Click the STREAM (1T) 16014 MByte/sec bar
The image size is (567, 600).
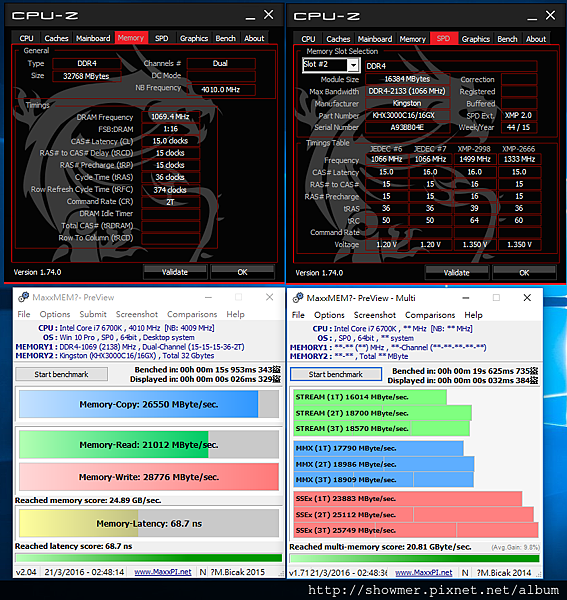coord(370,397)
